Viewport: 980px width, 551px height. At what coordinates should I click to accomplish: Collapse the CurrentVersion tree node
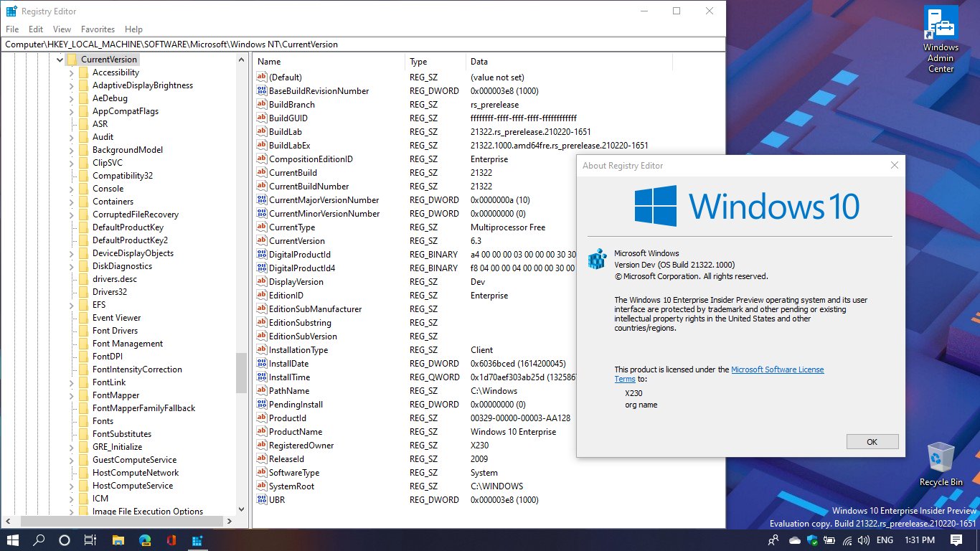click(60, 60)
